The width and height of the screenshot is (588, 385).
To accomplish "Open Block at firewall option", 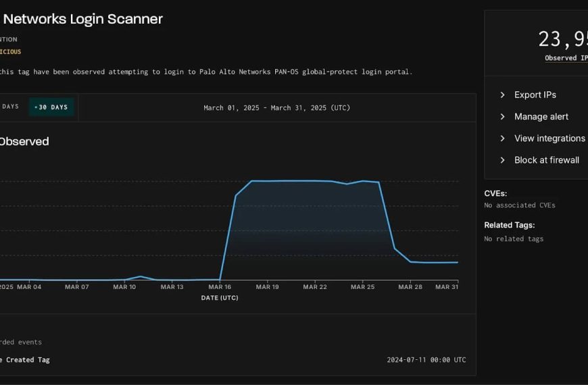I will [546, 160].
